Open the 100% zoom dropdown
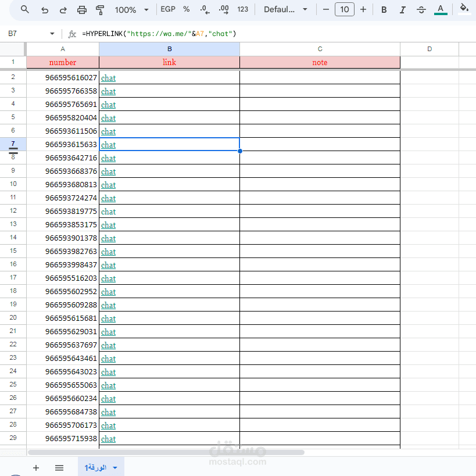The height and width of the screenshot is (476, 476). pyautogui.click(x=131, y=10)
